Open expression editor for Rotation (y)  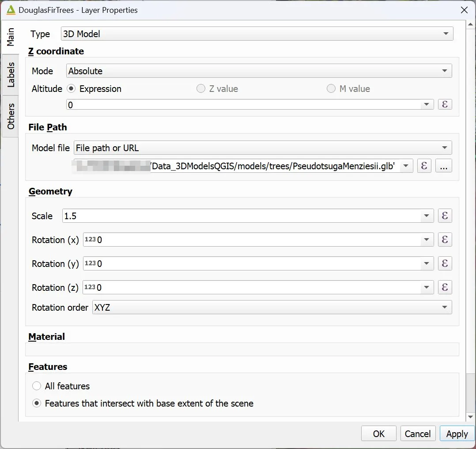click(x=445, y=263)
